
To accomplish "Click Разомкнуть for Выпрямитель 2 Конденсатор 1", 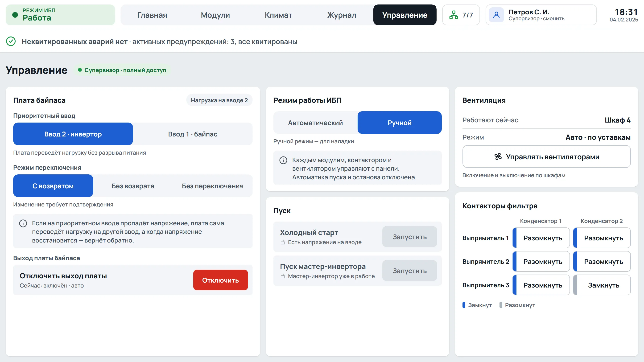I will point(541,261).
